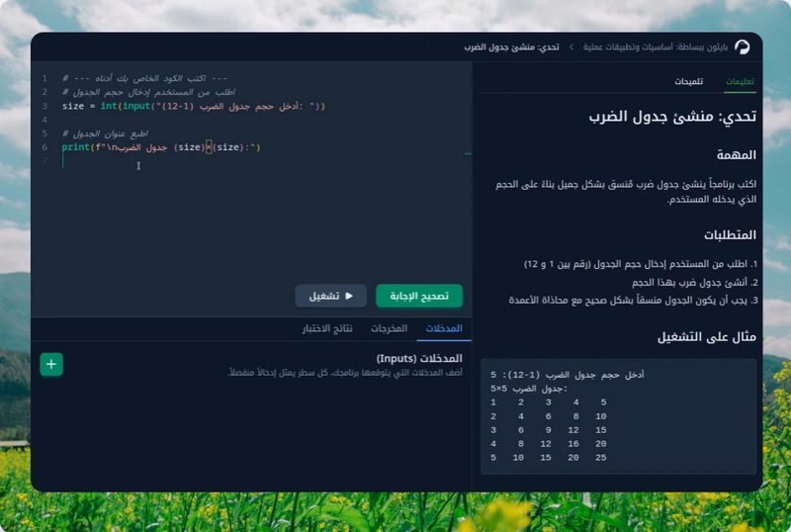Open the تعليمات instructions tab

click(x=740, y=81)
